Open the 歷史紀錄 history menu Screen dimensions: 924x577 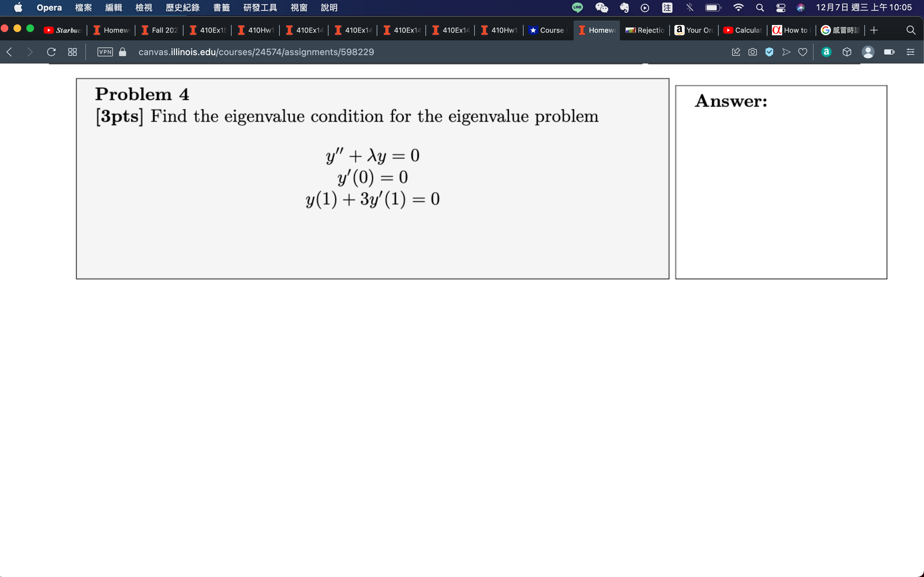click(183, 8)
